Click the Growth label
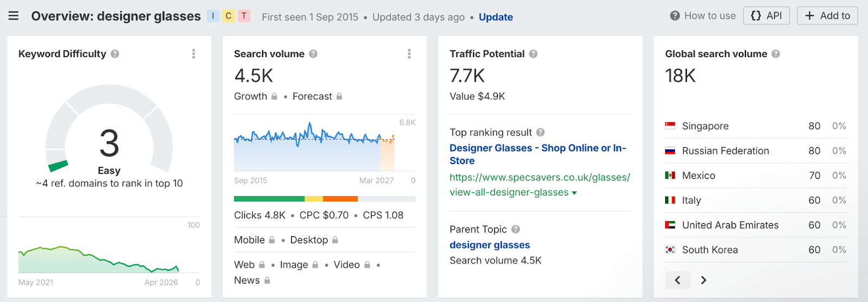This screenshot has width=868, height=302. point(251,96)
